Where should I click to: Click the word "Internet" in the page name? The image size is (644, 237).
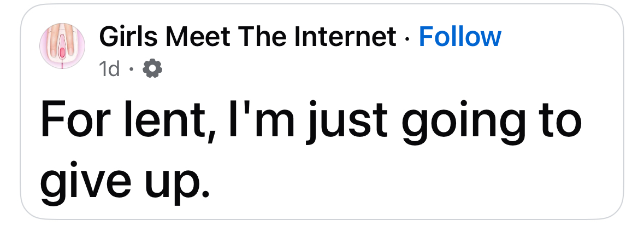point(344,37)
